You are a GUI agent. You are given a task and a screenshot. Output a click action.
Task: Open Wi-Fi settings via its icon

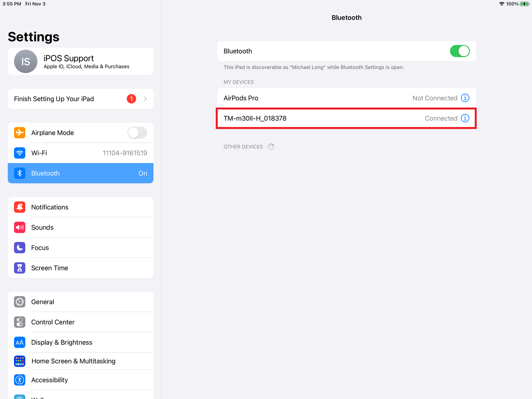tap(19, 153)
